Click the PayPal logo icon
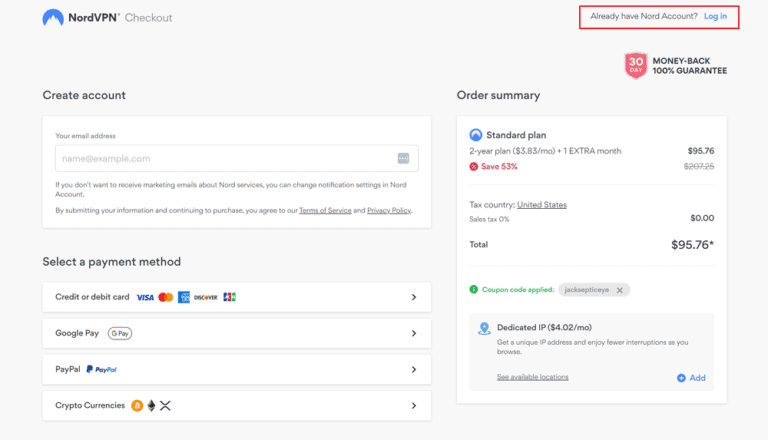768x440 pixels. (x=101, y=369)
